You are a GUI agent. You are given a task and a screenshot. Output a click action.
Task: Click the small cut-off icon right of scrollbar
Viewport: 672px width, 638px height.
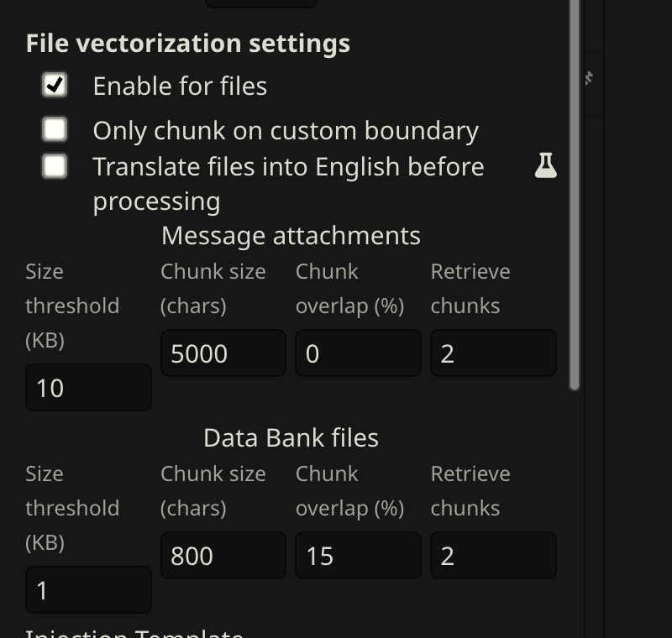(x=589, y=78)
